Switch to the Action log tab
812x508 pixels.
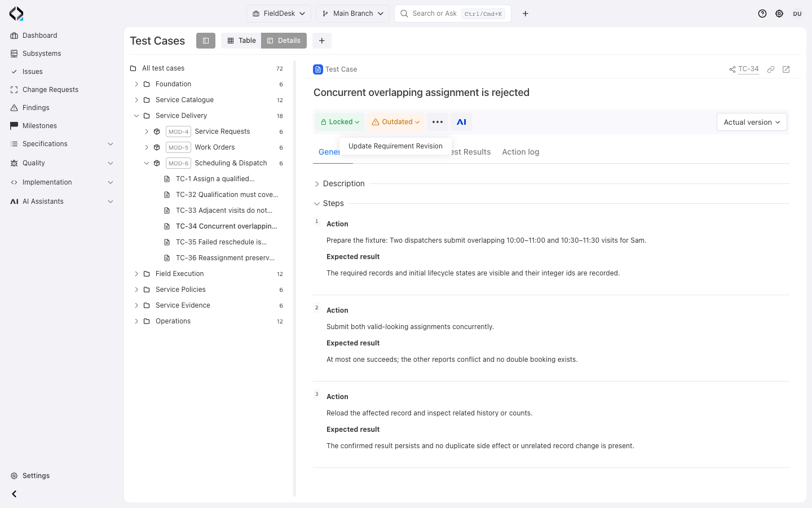pyautogui.click(x=520, y=152)
